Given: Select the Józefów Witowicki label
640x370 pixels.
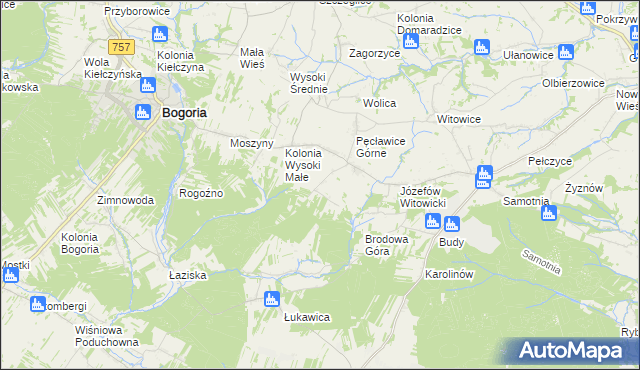Looking at the screenshot, I should pyautogui.click(x=422, y=197).
